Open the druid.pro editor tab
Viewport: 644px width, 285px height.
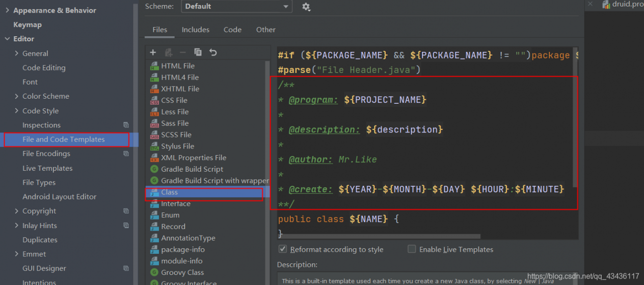pos(623,5)
